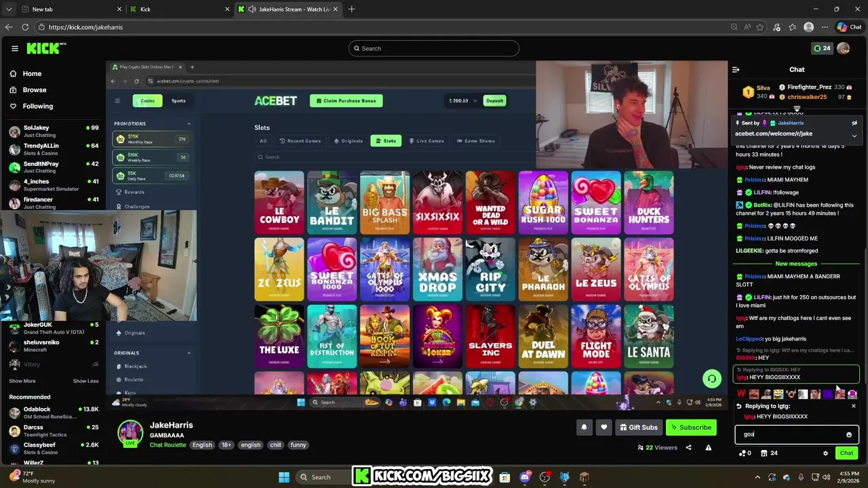Cancel reply to lgtg
This screenshot has height=488, width=868.
[x=853, y=406]
